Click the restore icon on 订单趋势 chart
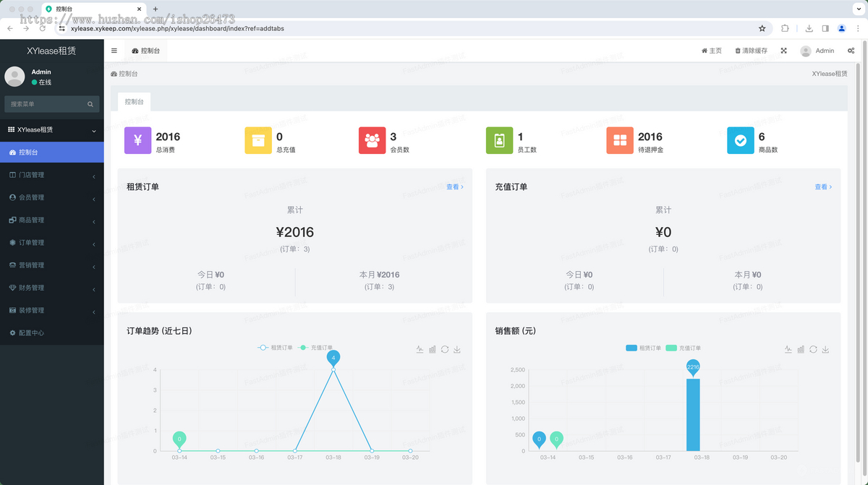Image resolution: width=868 pixels, height=485 pixels. 445,349
